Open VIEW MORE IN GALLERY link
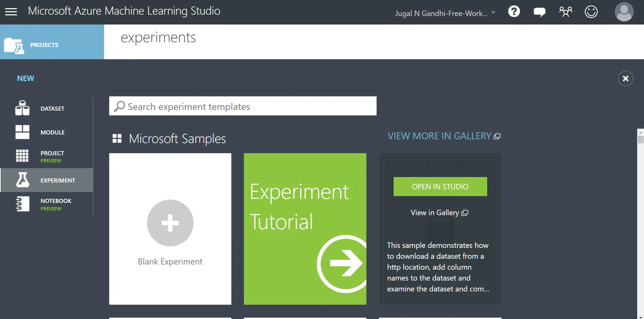This screenshot has height=319, width=644. 444,136
